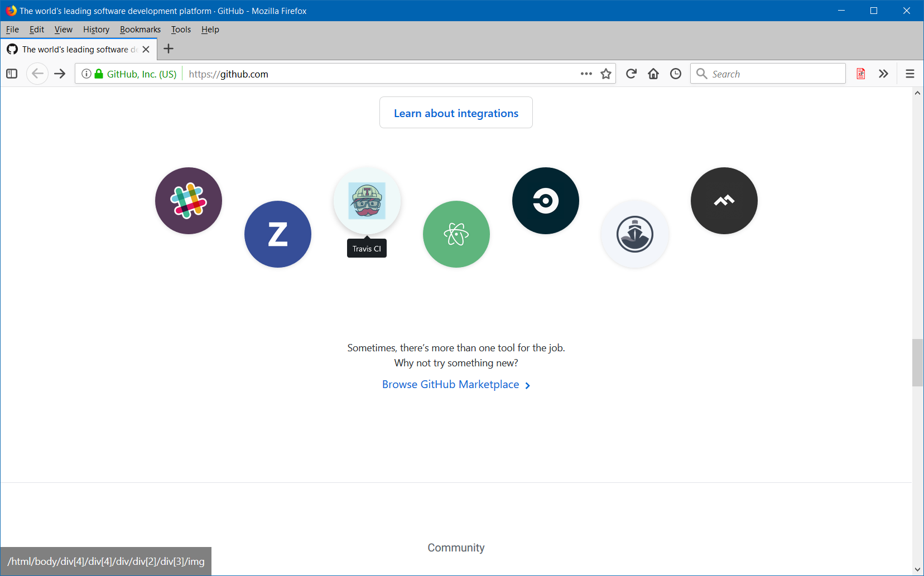Open the Tools menu

(x=181, y=30)
